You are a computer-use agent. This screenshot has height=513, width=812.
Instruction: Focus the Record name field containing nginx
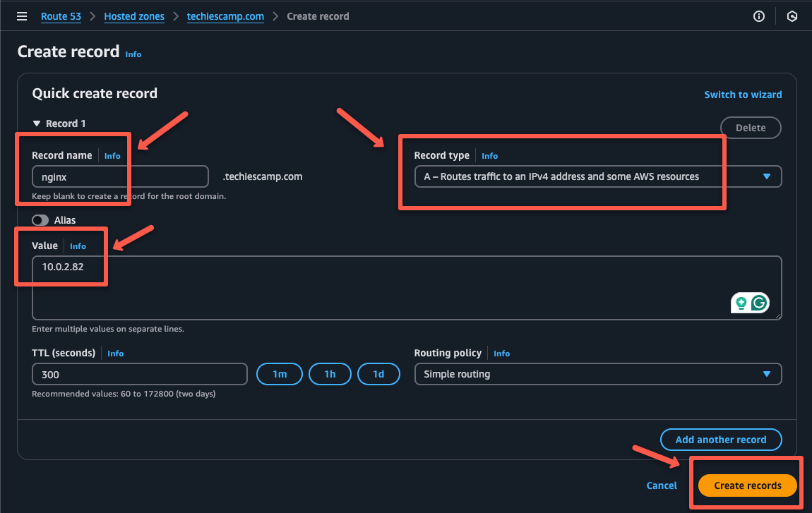coord(120,176)
